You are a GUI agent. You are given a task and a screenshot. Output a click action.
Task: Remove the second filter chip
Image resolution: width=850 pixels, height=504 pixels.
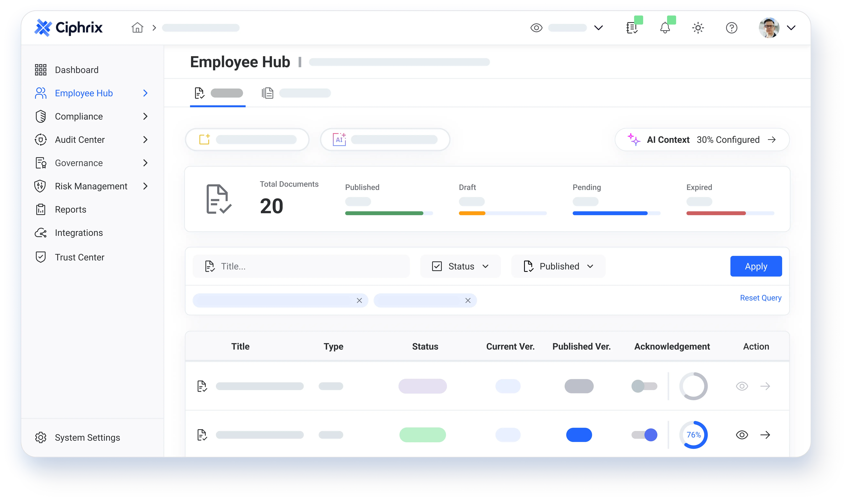pyautogui.click(x=468, y=301)
